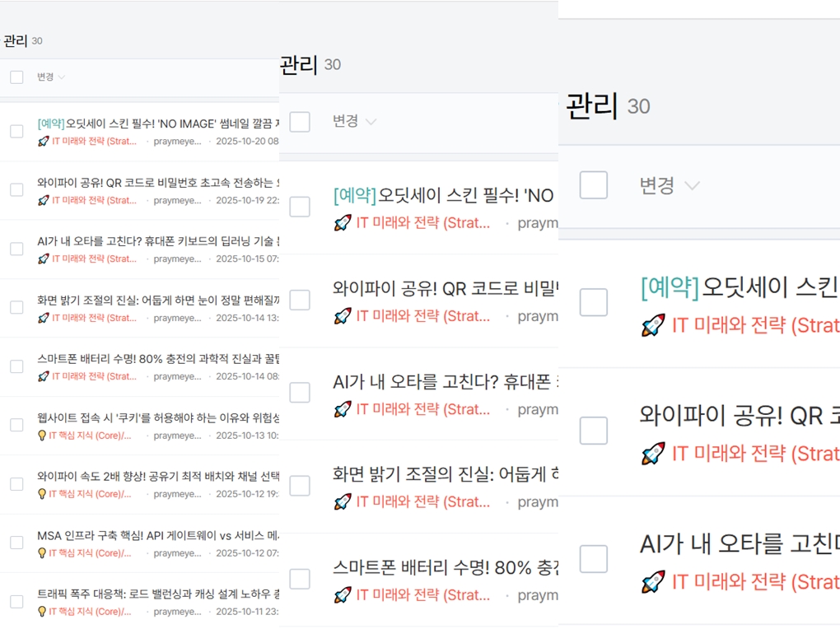This screenshot has height=629, width=840.
Task: In the largest-zoom list, open the 와이파이 공유! QR post
Action: pyautogui.click(x=740, y=416)
